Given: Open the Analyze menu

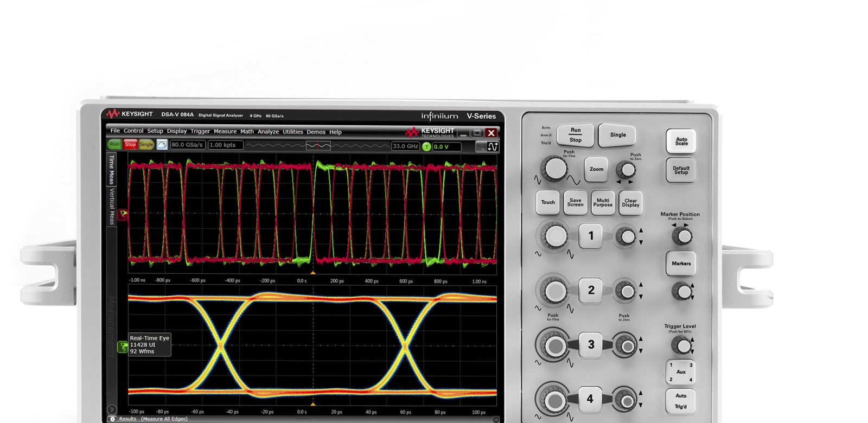Looking at the screenshot, I should [x=268, y=132].
